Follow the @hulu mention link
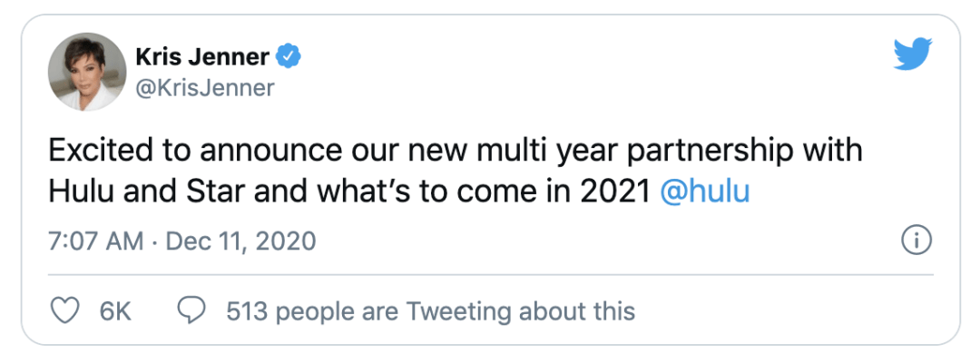This screenshot has height=354, width=980. 705,192
